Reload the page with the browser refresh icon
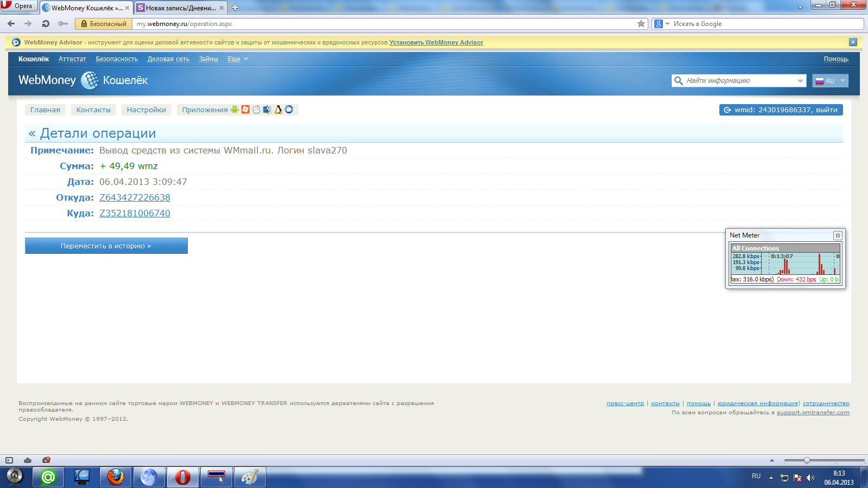Viewport: 868px width, 488px height. [46, 24]
